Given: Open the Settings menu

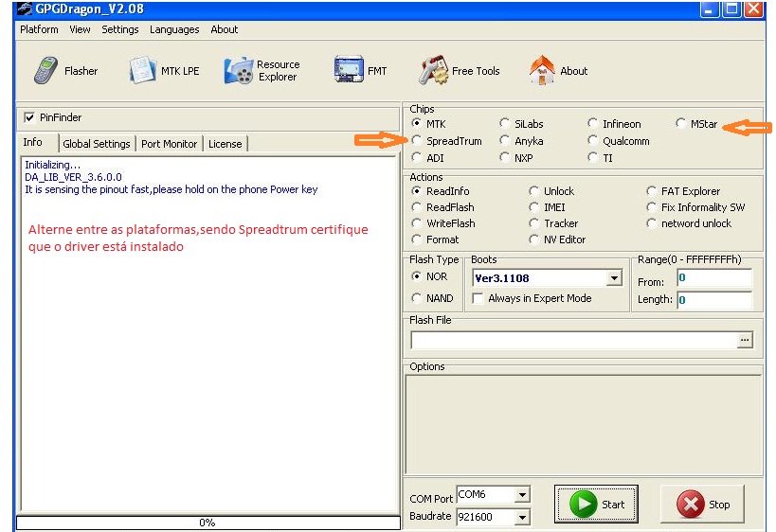Looking at the screenshot, I should (x=120, y=29).
